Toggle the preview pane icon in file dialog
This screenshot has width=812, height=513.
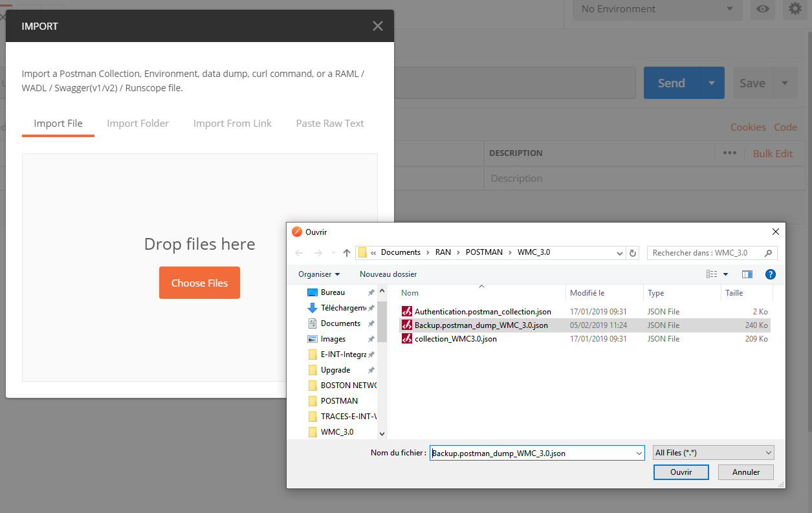(x=747, y=274)
